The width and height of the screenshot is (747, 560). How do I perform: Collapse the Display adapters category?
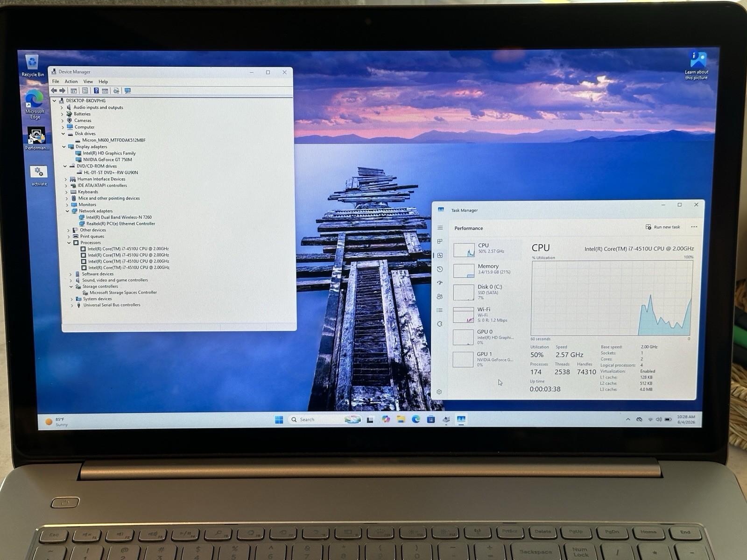click(64, 147)
